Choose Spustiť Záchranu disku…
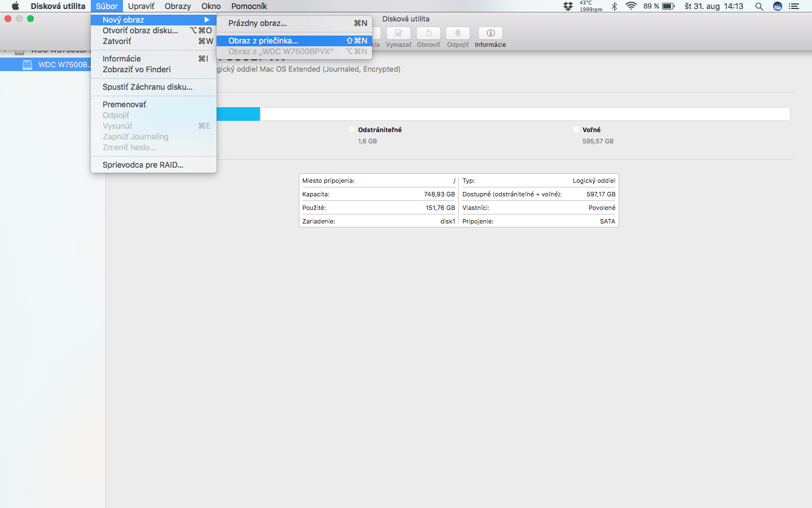 [153, 87]
